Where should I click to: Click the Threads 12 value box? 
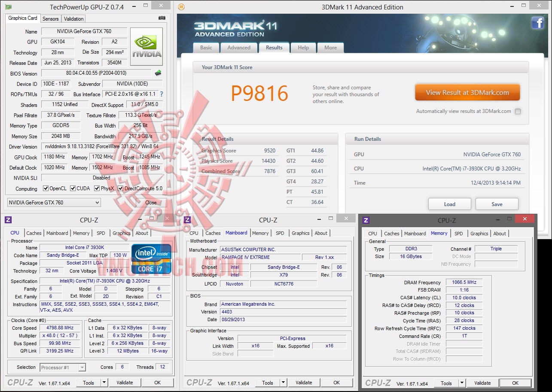tap(162, 367)
